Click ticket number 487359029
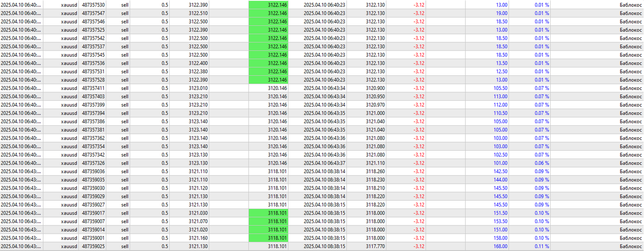 (x=93, y=196)
